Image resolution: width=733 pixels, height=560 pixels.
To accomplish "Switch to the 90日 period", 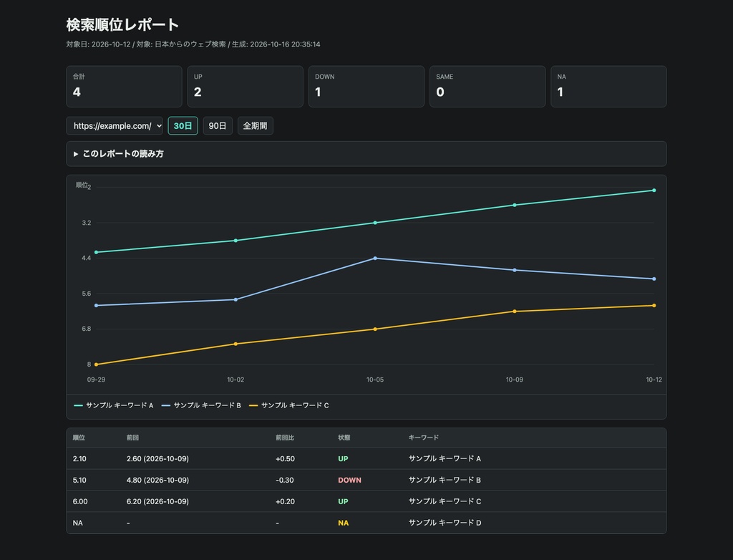I will [x=218, y=126].
